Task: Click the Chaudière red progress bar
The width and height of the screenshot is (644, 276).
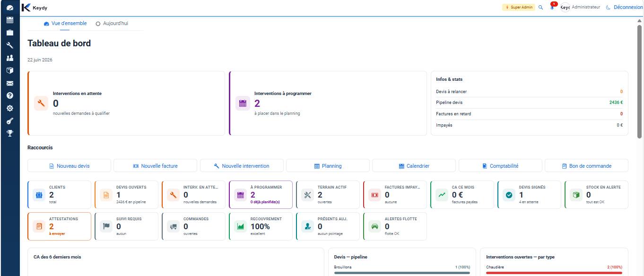Action: pyautogui.click(x=554, y=273)
